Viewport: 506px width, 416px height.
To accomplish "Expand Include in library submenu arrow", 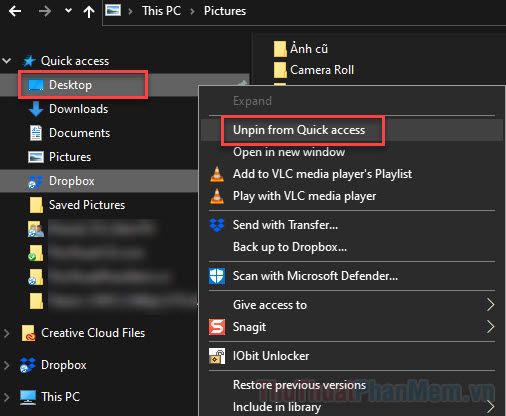I will 490,407.
